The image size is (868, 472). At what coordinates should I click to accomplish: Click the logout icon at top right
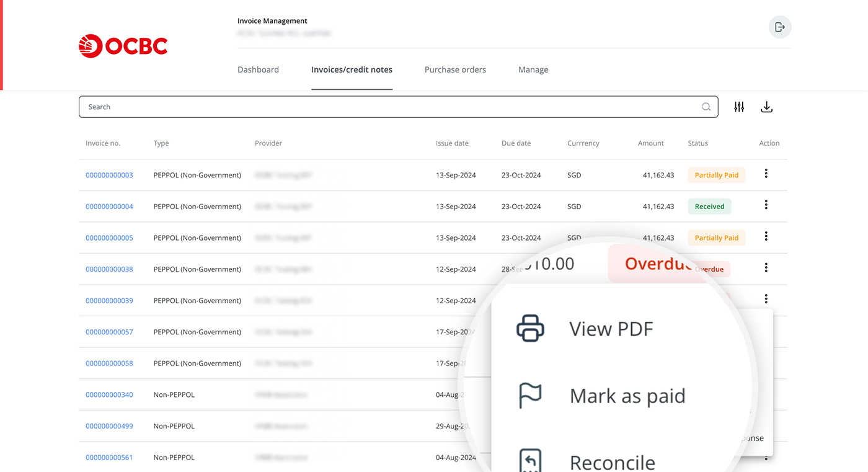tap(780, 27)
